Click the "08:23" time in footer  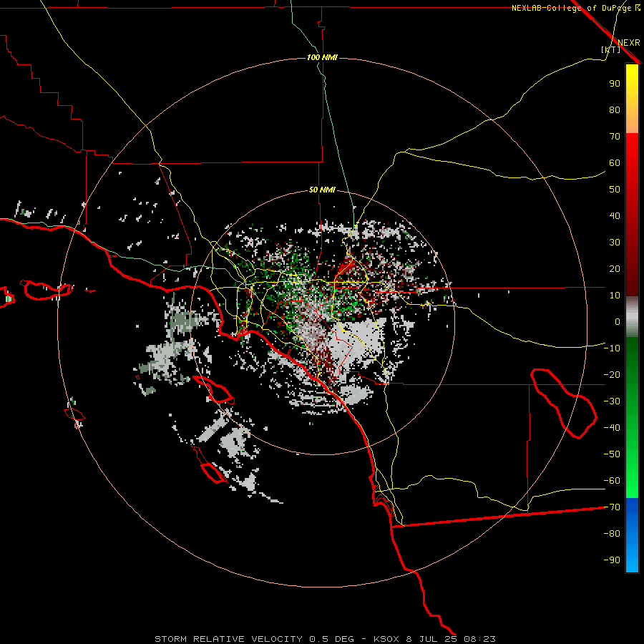point(479,639)
